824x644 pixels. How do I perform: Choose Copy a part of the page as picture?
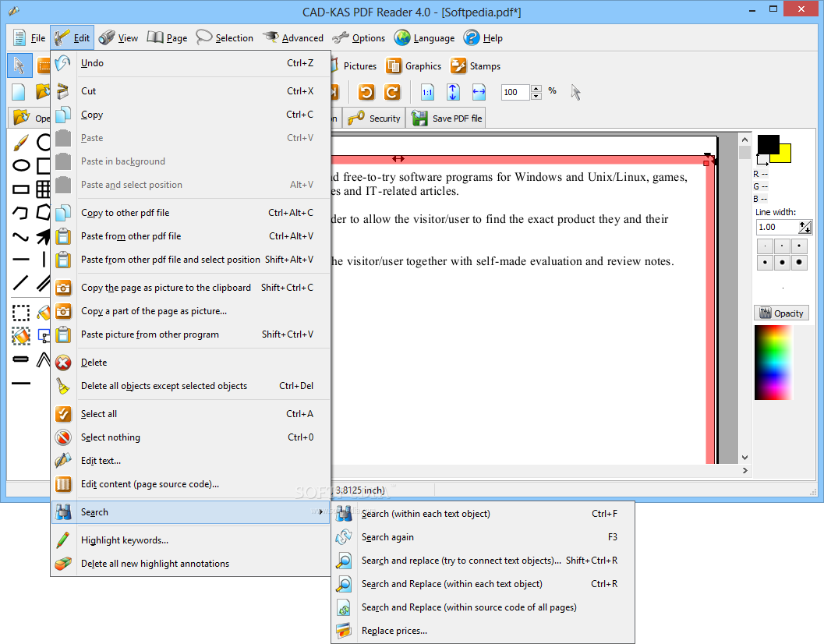click(191, 311)
